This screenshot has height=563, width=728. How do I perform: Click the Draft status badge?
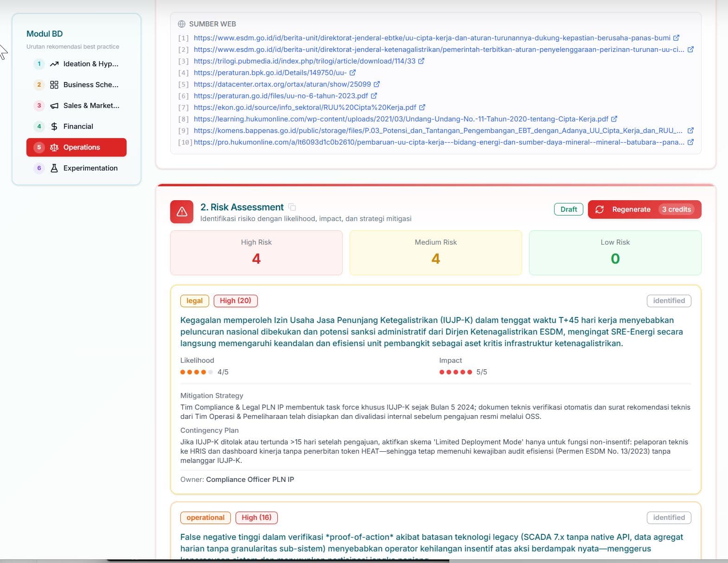(x=568, y=209)
